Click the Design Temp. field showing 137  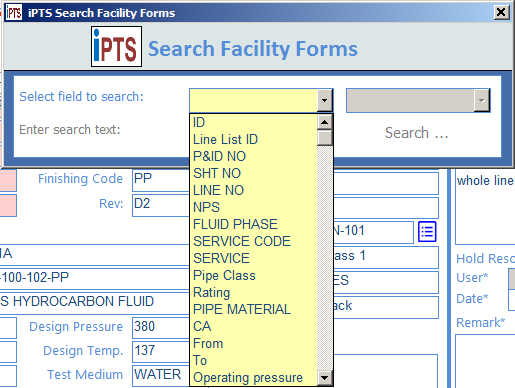[x=161, y=351]
